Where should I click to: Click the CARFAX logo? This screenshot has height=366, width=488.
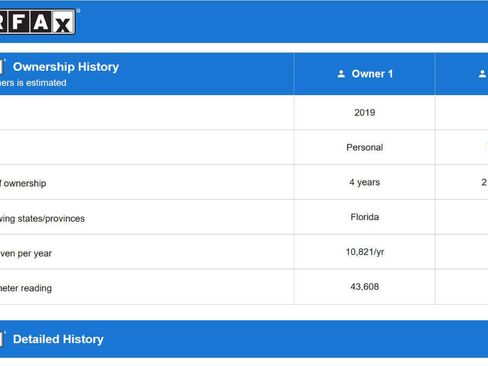point(38,21)
